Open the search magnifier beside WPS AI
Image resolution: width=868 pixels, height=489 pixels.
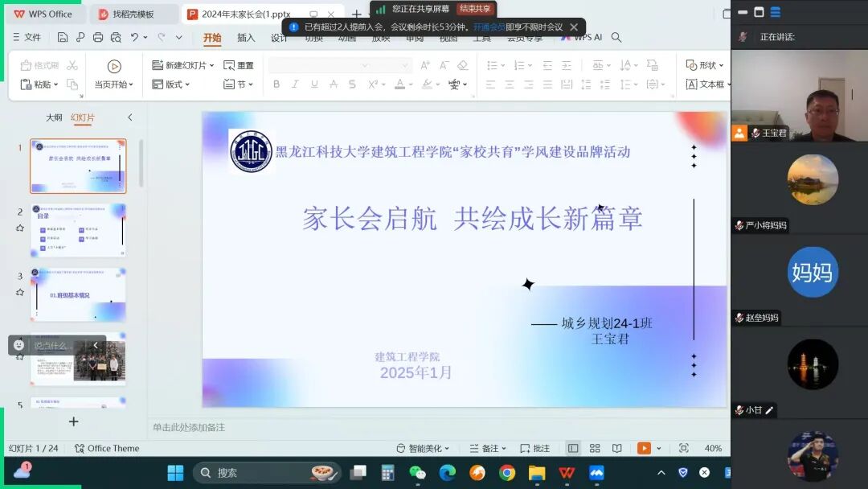(x=616, y=37)
